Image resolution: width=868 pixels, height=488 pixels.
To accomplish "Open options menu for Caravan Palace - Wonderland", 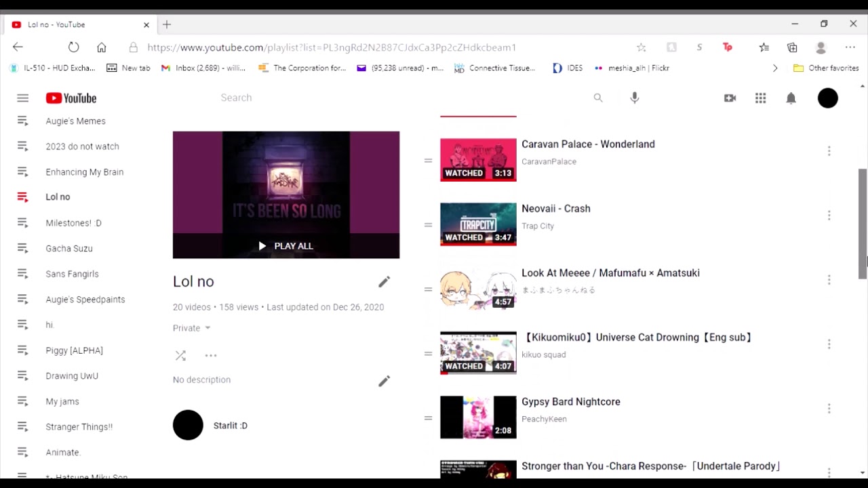I will pyautogui.click(x=829, y=151).
